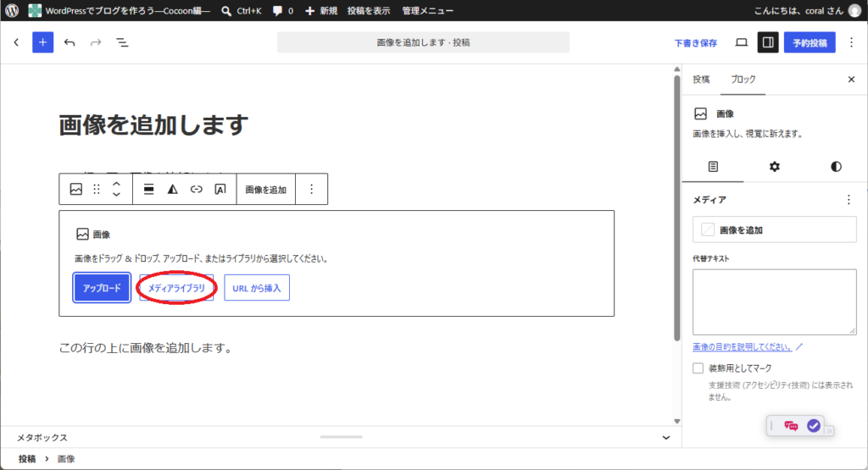The width and height of the screenshot is (868, 470).
Task: Select paragraph この行の上に画像を追加します。
Action: (146, 348)
